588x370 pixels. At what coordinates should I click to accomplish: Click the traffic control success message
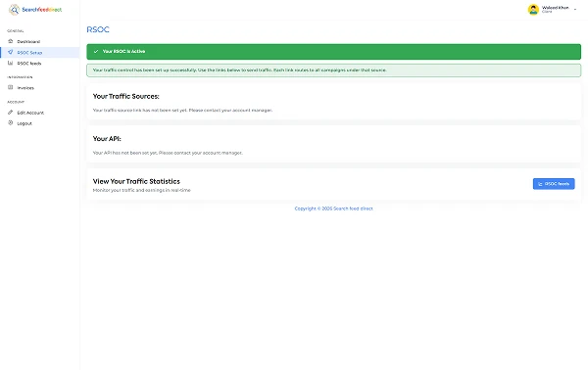(x=334, y=70)
